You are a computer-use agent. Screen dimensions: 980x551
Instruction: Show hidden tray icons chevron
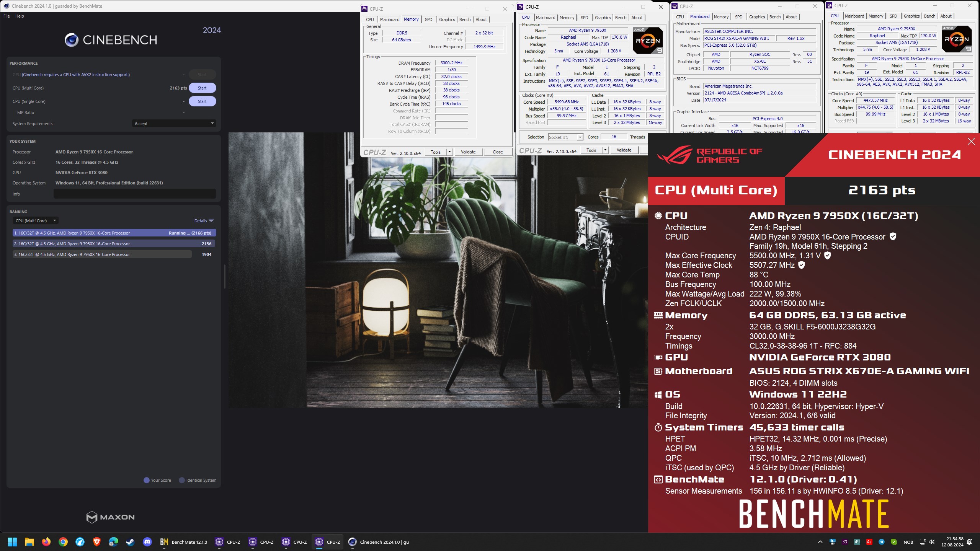click(820, 542)
